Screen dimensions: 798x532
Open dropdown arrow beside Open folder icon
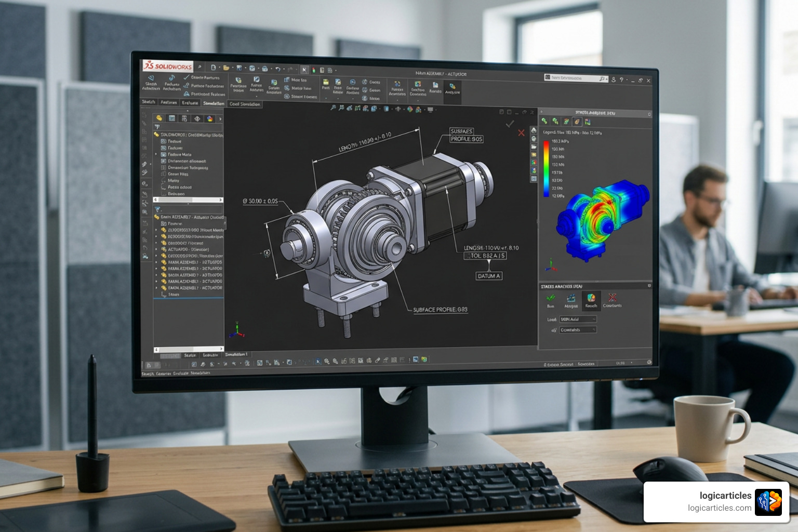pyautogui.click(x=233, y=68)
